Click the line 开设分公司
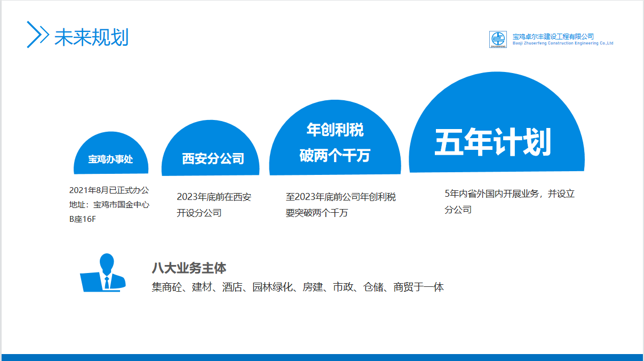The width and height of the screenshot is (644, 361). [x=199, y=213]
